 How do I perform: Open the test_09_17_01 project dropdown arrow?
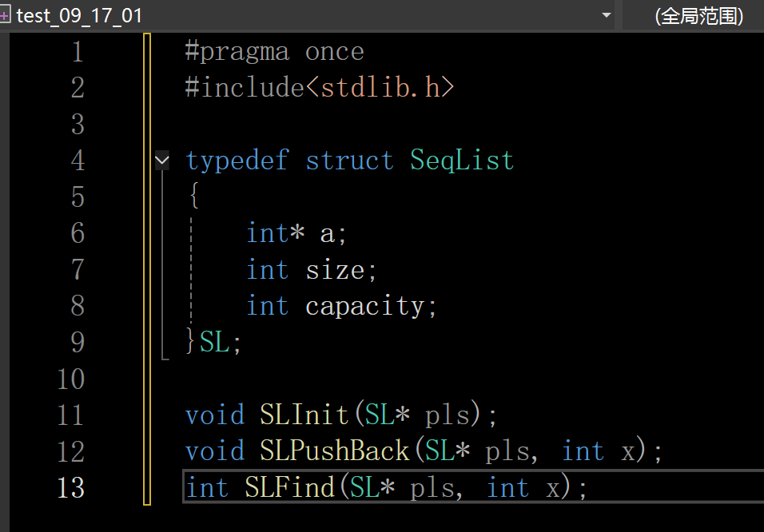[x=607, y=15]
